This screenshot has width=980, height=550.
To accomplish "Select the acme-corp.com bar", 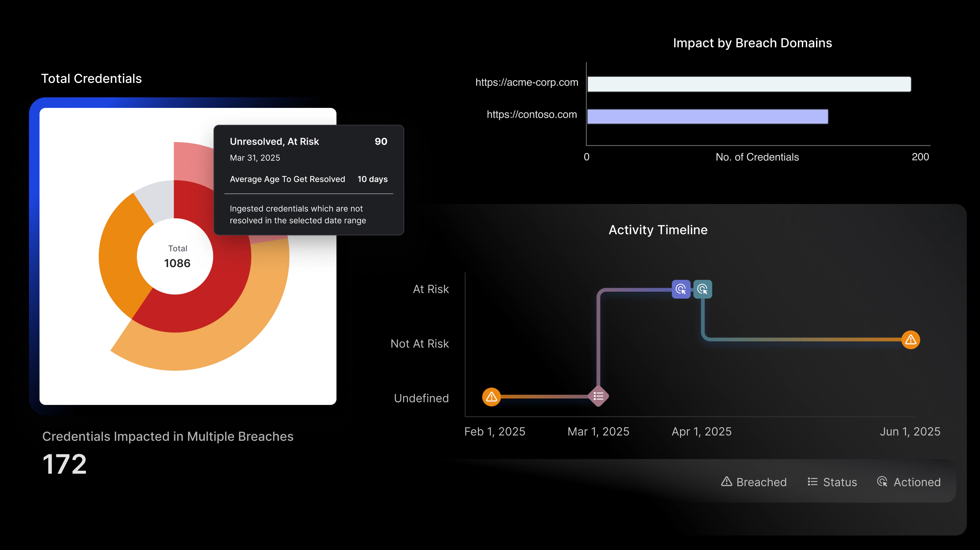I will coord(749,84).
